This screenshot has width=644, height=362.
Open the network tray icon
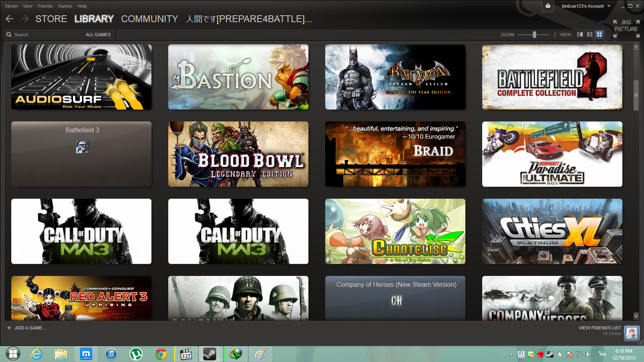(579, 354)
